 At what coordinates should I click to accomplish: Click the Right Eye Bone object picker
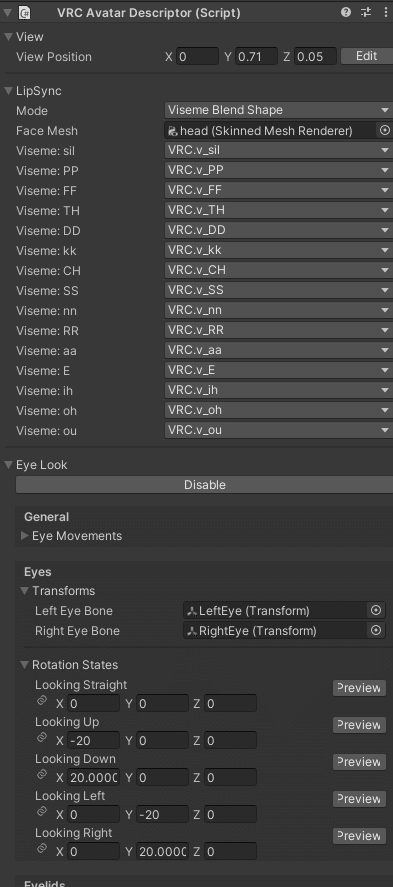376,631
